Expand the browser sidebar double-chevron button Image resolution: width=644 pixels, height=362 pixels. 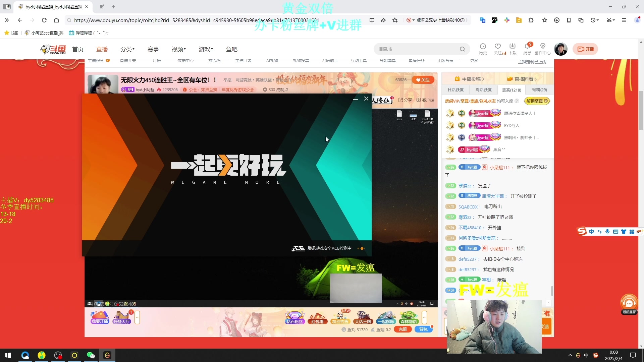point(7,20)
